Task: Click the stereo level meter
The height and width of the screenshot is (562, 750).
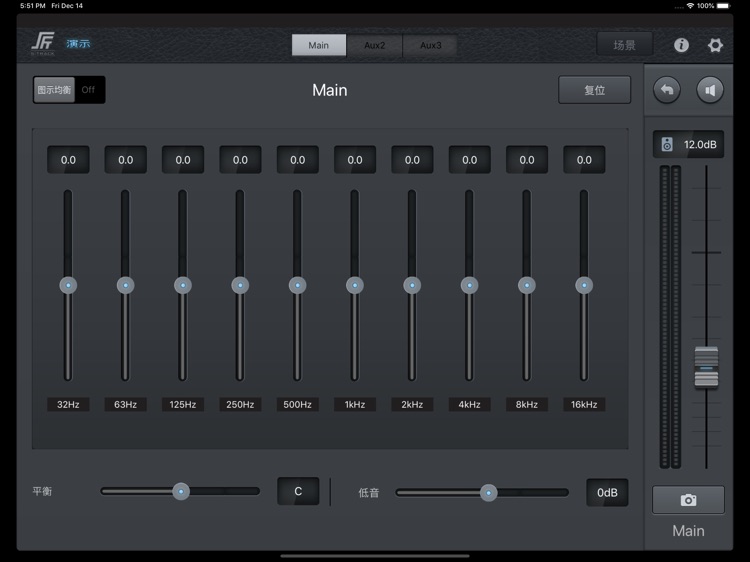Action: click(670, 317)
